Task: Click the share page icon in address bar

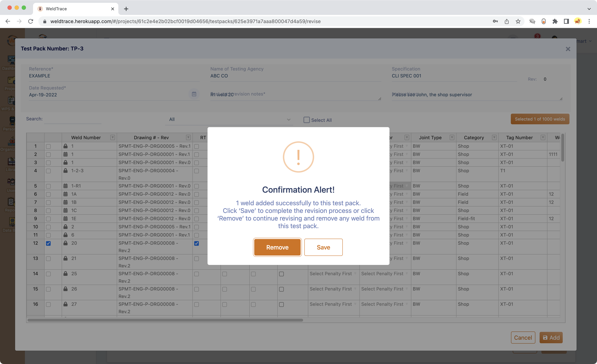Action: click(x=507, y=21)
